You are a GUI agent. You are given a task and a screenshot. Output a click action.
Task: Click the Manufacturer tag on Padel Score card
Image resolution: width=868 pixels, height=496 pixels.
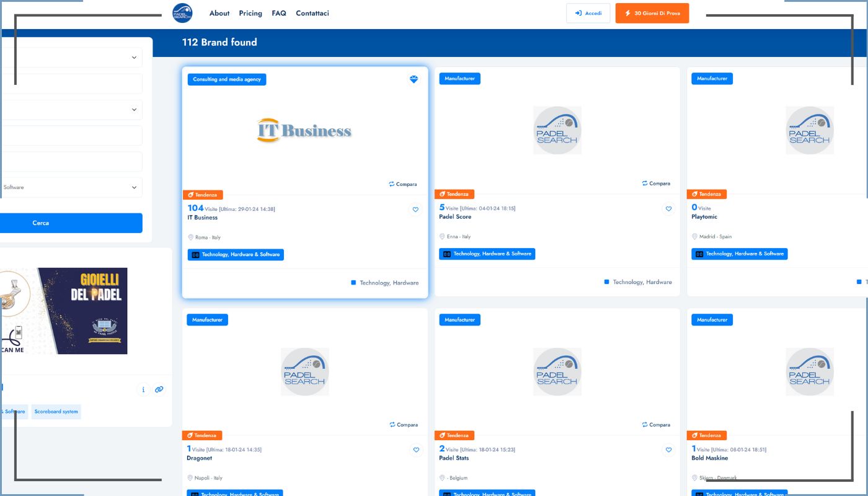point(460,79)
